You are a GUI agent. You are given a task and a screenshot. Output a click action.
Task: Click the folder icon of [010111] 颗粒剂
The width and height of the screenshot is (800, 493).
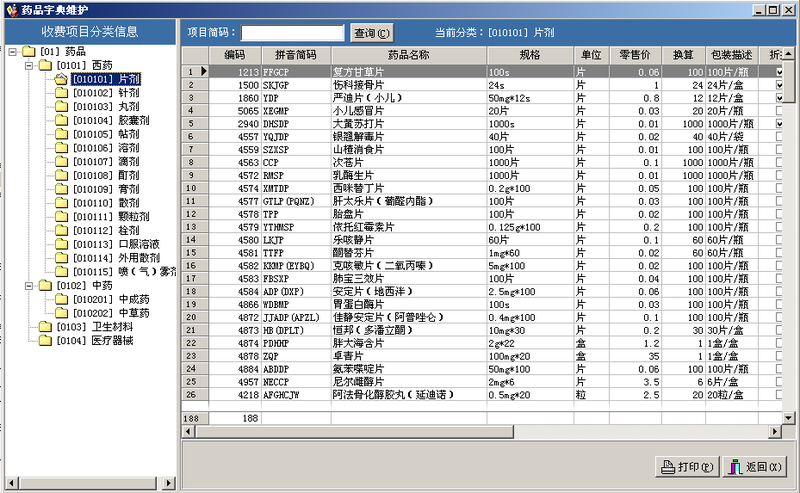click(61, 216)
